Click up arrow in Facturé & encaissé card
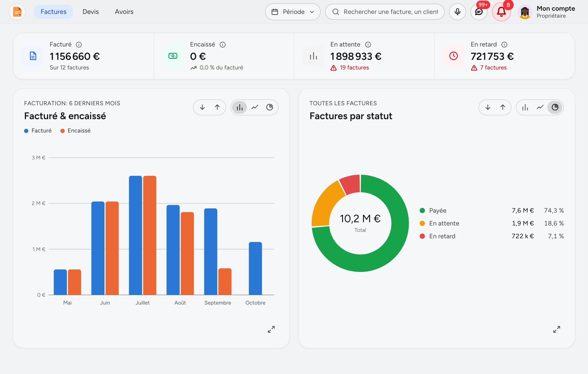The height and width of the screenshot is (374, 588). pyautogui.click(x=217, y=107)
